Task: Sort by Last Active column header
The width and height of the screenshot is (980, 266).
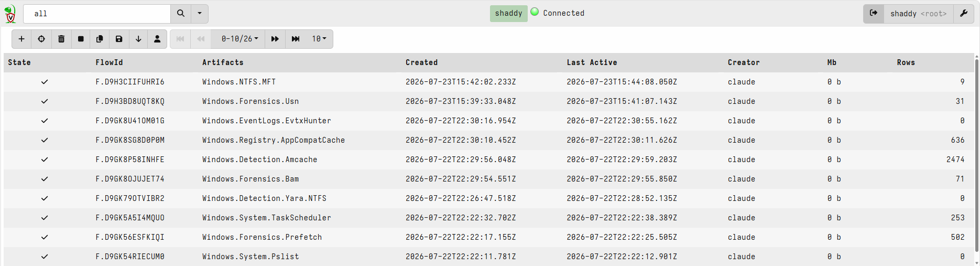Action: coord(592,62)
